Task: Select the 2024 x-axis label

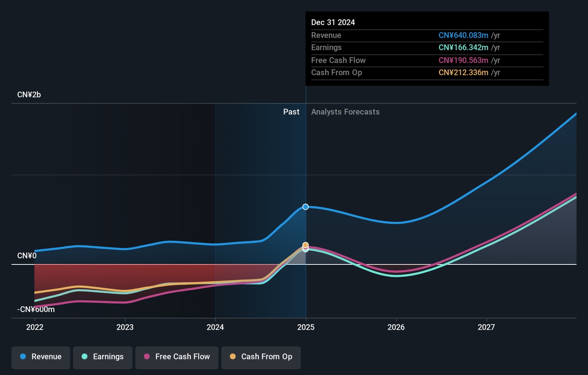Action: (x=215, y=327)
